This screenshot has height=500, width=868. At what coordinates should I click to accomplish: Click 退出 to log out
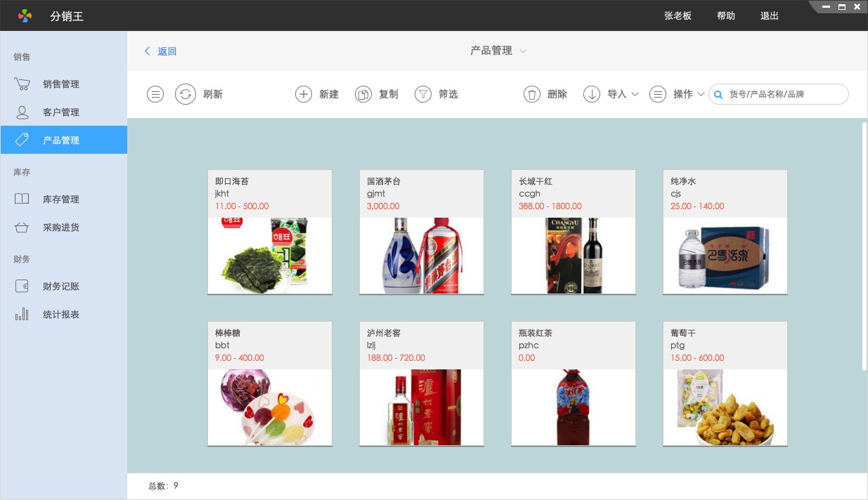coord(770,15)
